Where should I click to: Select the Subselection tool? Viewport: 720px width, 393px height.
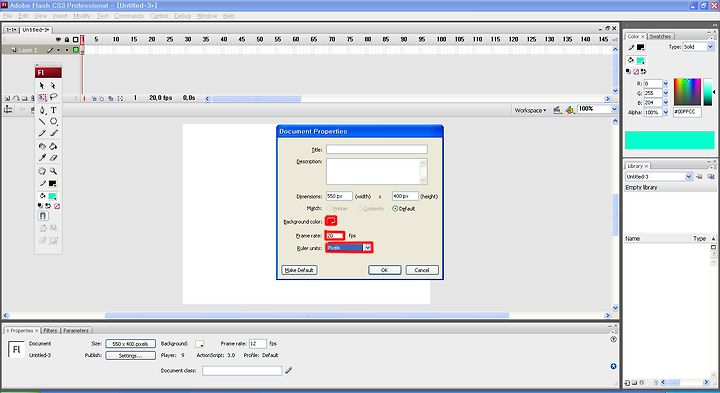click(x=53, y=86)
